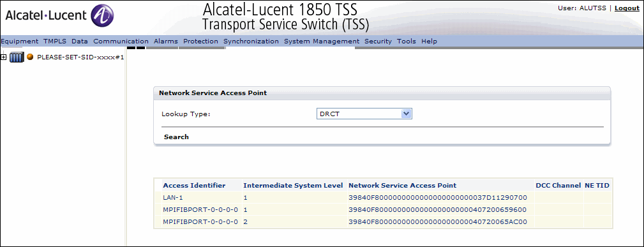Open the Protection menu
This screenshot has height=247, width=644.
point(201,41)
